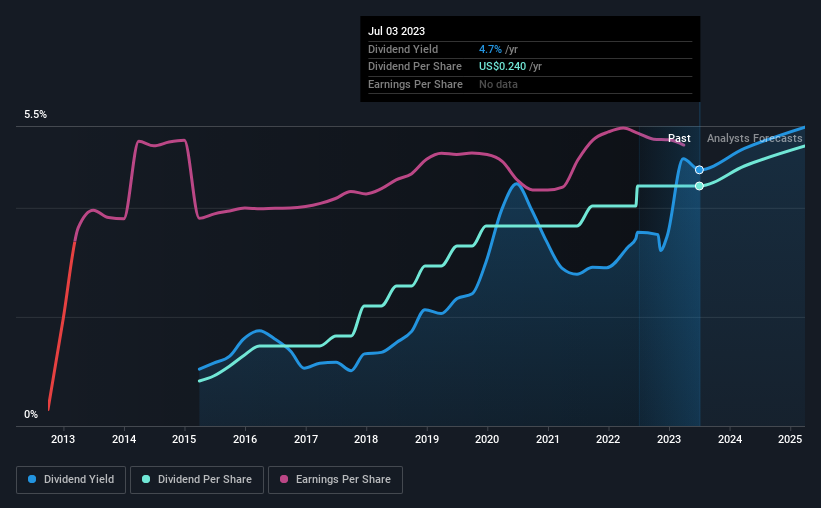The width and height of the screenshot is (821, 508).
Task: Select the 2025 label on the x-axis
Action: [x=790, y=439]
